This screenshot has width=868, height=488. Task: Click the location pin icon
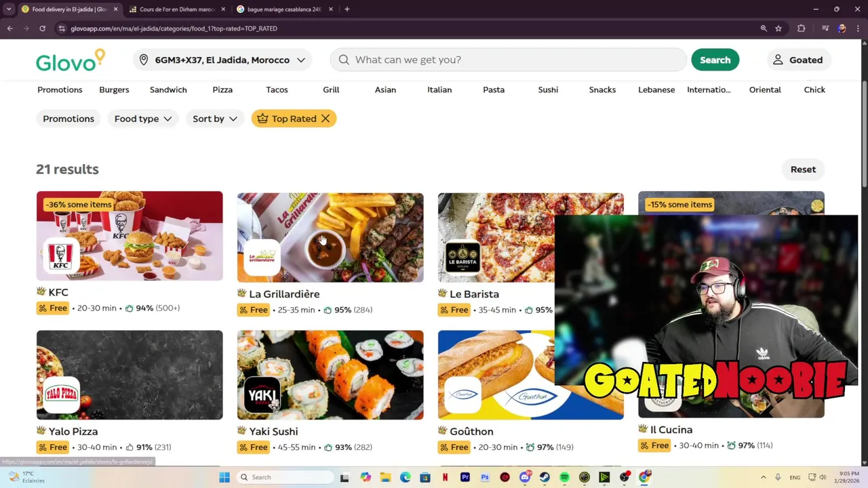click(144, 60)
